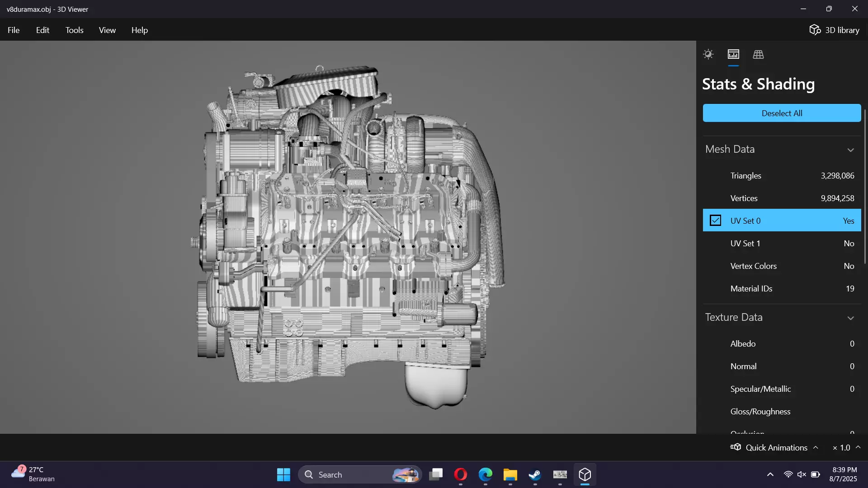The width and height of the screenshot is (868, 488).
Task: Open the Environment & Lighting tab icon
Action: 708,54
